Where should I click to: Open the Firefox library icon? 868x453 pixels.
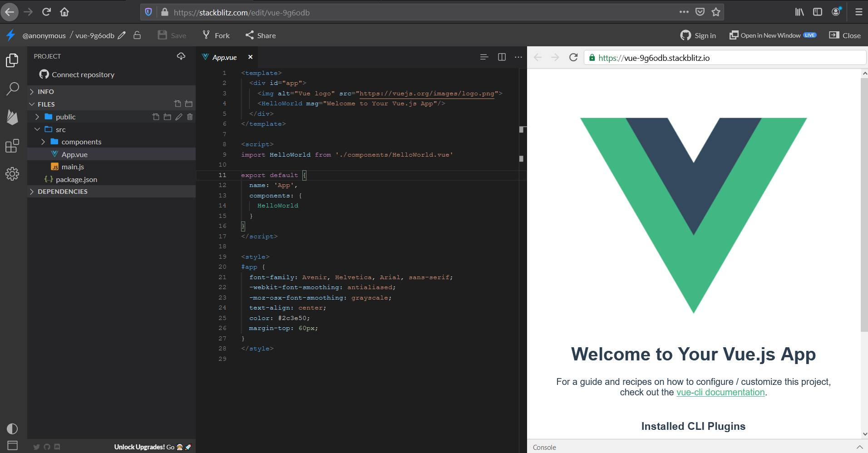click(799, 12)
